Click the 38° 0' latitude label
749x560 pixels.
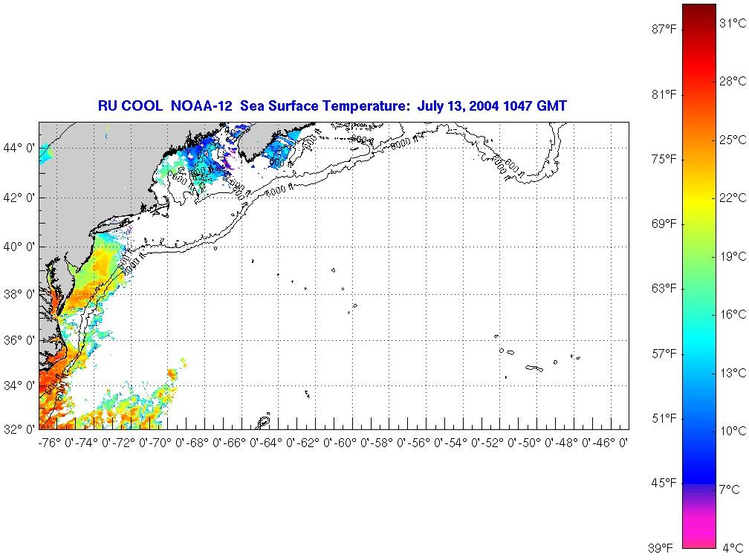[19, 294]
